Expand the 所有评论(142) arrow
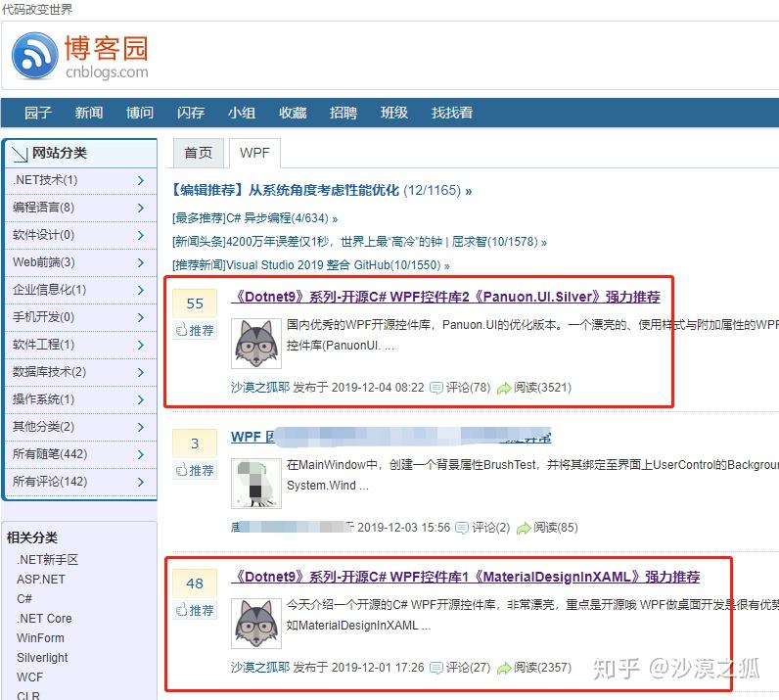Viewport: 779px width, 700px height. (141, 482)
